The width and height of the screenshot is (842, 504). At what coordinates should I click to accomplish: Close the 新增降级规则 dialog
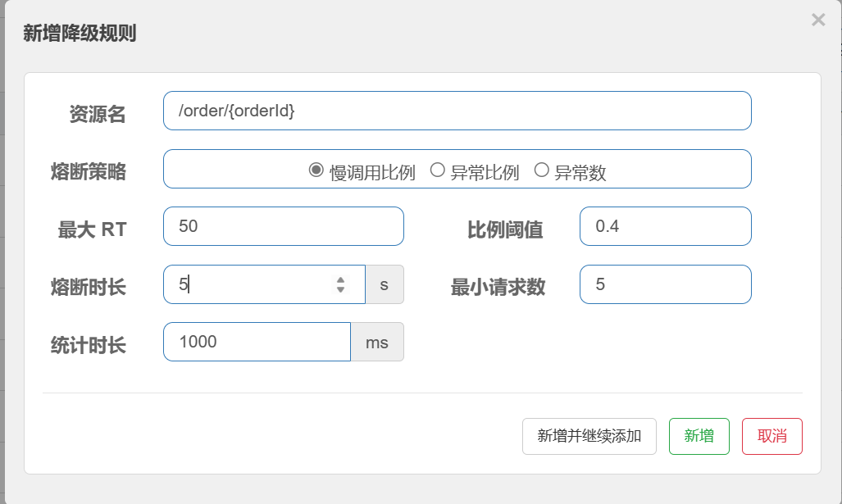pos(817,20)
